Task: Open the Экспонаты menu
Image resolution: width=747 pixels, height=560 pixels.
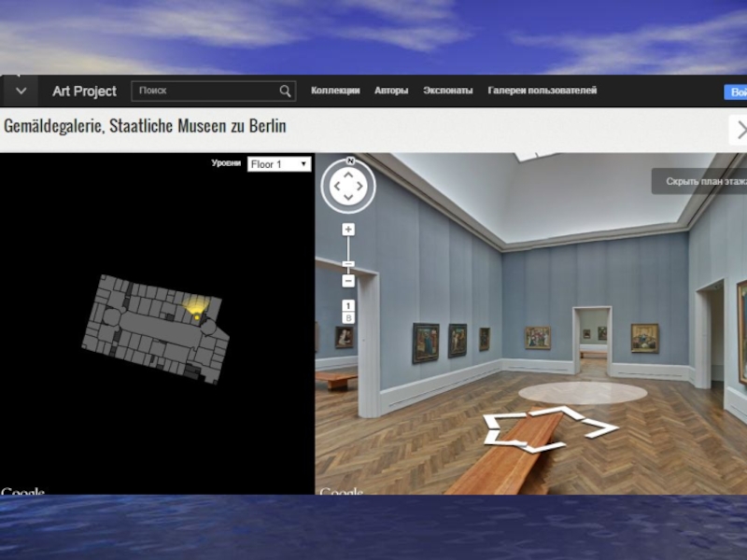Action: tap(448, 91)
